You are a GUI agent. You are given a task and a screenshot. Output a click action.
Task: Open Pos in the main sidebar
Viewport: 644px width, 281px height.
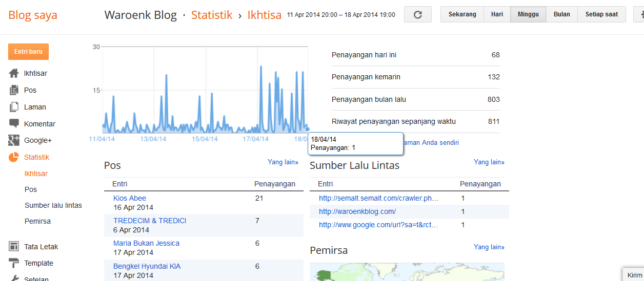[30, 90]
